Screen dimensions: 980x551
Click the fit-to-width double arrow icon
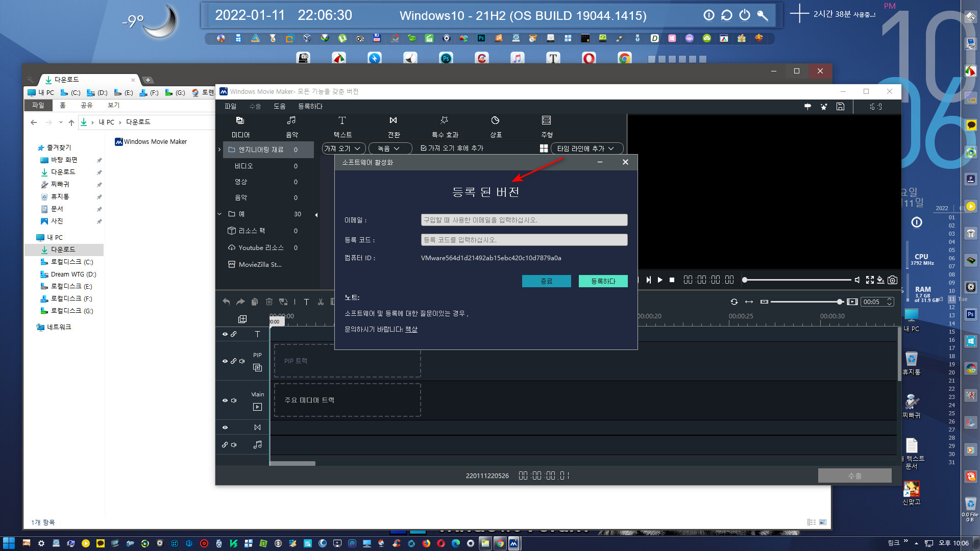click(749, 302)
